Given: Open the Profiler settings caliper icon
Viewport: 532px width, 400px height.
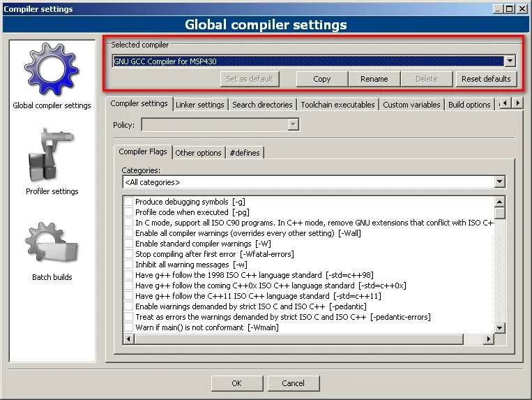Looking at the screenshot, I should [x=52, y=155].
